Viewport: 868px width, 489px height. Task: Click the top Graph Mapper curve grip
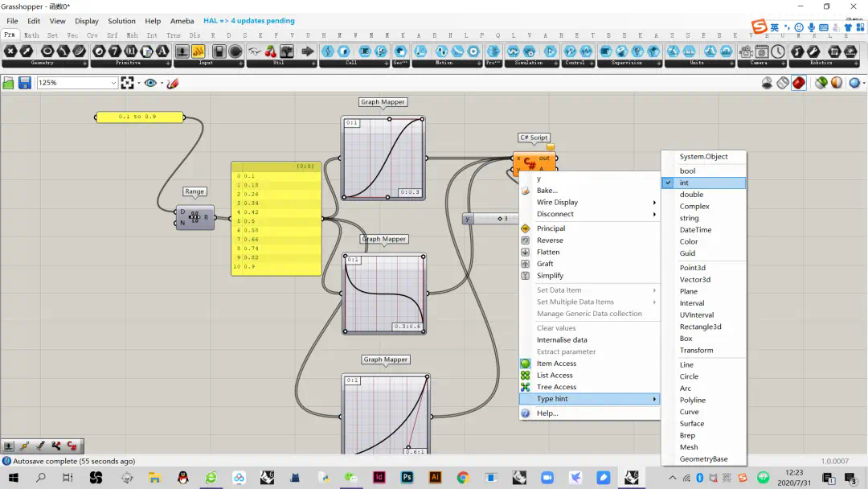(x=389, y=119)
